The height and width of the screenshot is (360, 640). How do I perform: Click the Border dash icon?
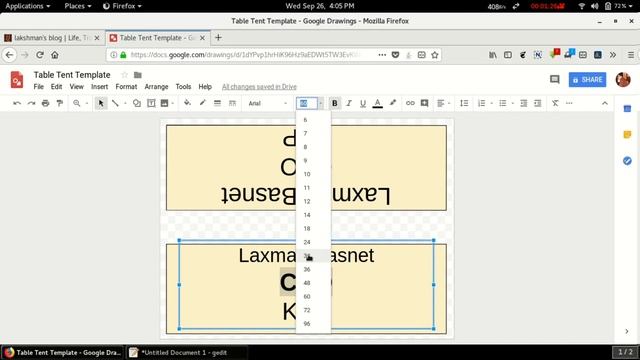pyautogui.click(x=232, y=103)
